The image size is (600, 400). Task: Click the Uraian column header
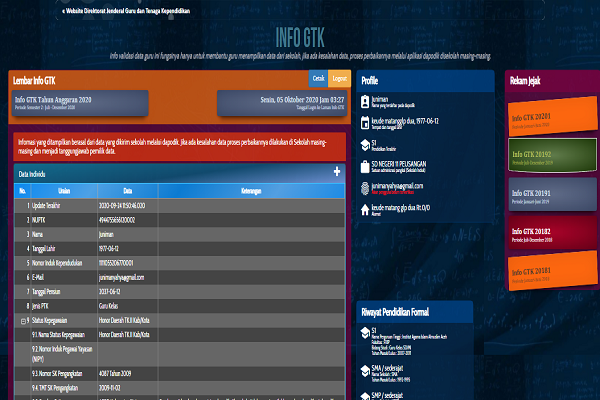coord(64,191)
